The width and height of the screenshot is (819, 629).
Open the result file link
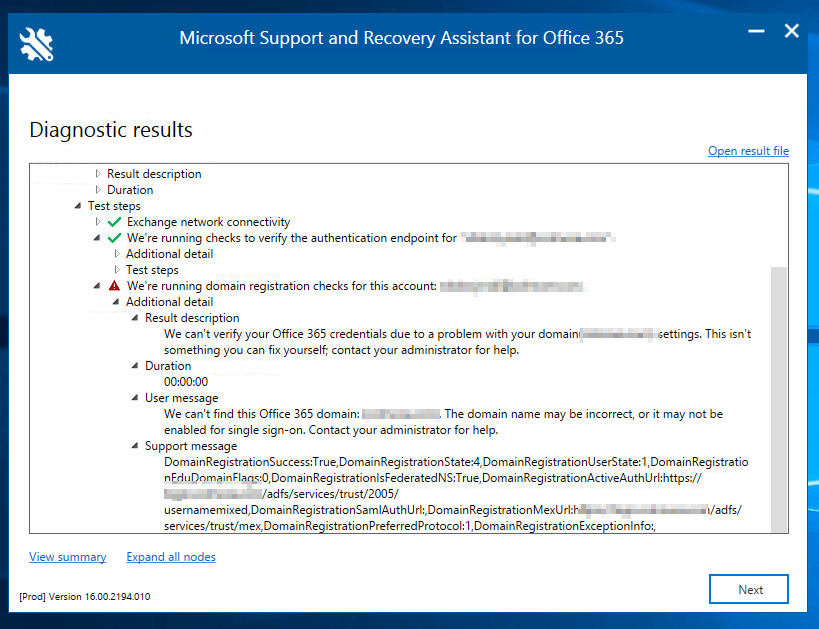coord(748,151)
